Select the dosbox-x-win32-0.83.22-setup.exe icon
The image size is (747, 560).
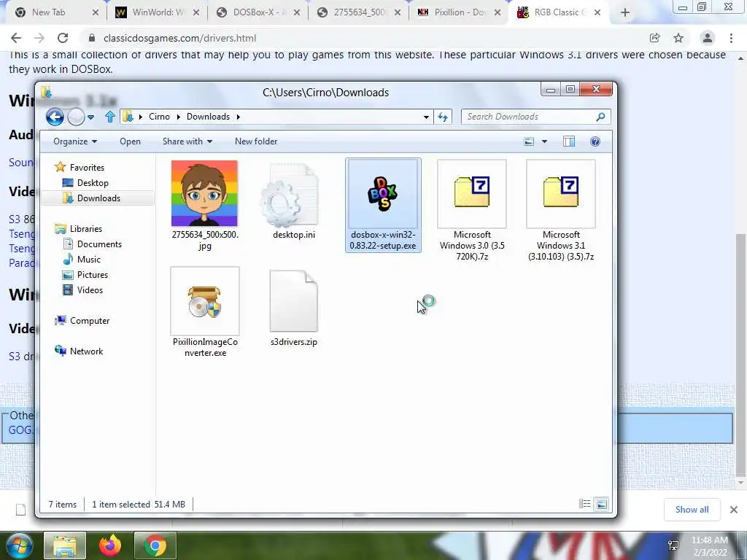(x=383, y=193)
